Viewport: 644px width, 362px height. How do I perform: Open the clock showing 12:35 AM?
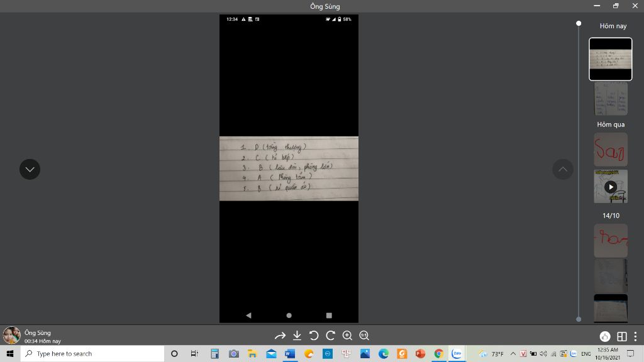pos(608,353)
